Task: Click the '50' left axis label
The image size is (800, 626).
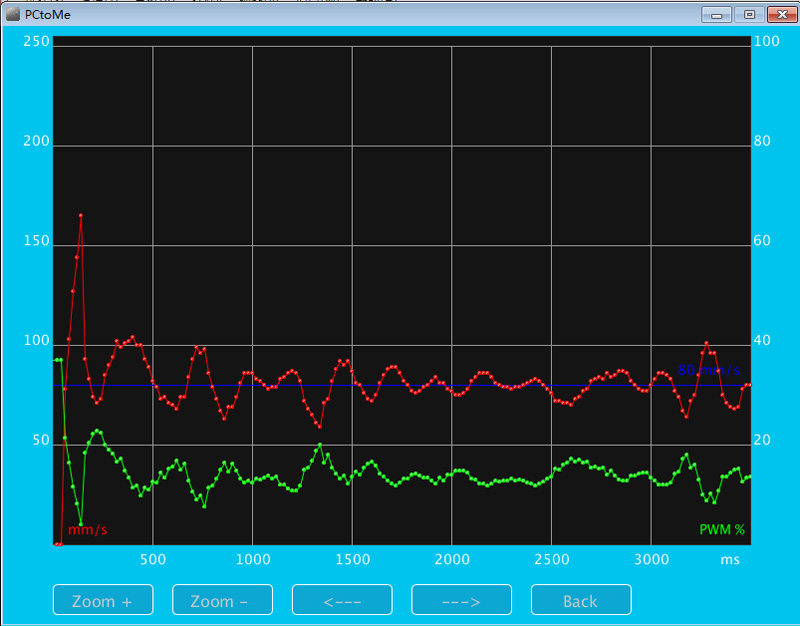Action: click(x=41, y=440)
